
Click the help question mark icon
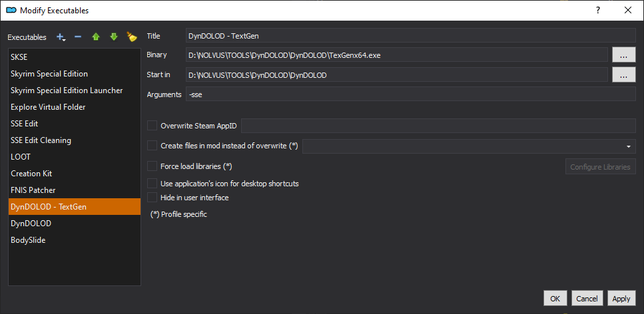599,10
